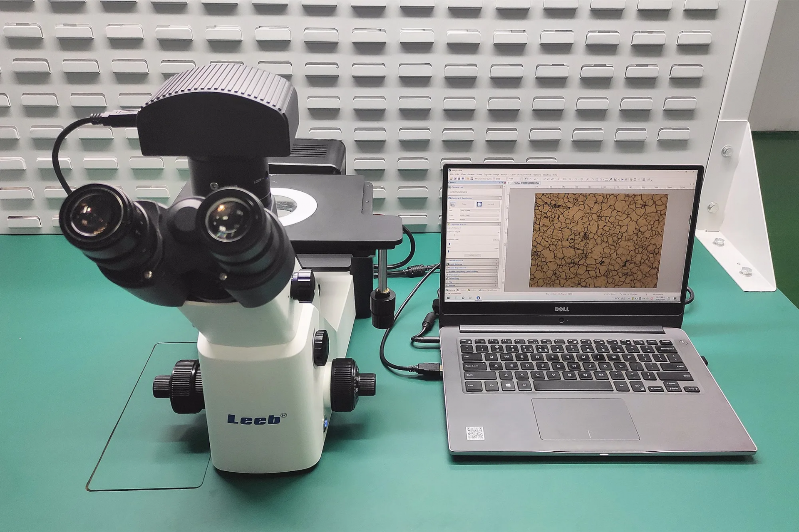Click the ImageView taskbar icon
The image size is (799, 532).
coord(478,298)
